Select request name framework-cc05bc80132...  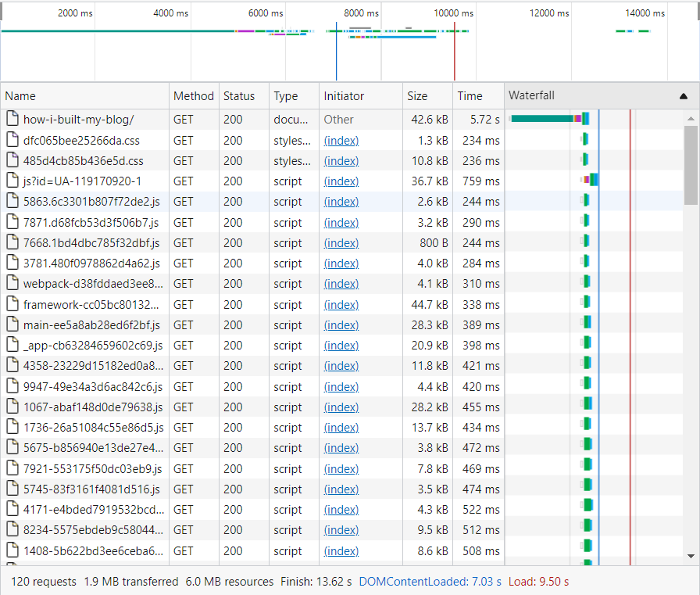pyautogui.click(x=91, y=305)
